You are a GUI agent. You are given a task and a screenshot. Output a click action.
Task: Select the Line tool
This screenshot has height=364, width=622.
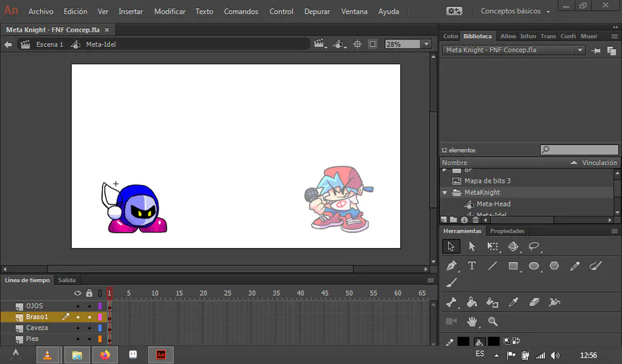coord(493,266)
